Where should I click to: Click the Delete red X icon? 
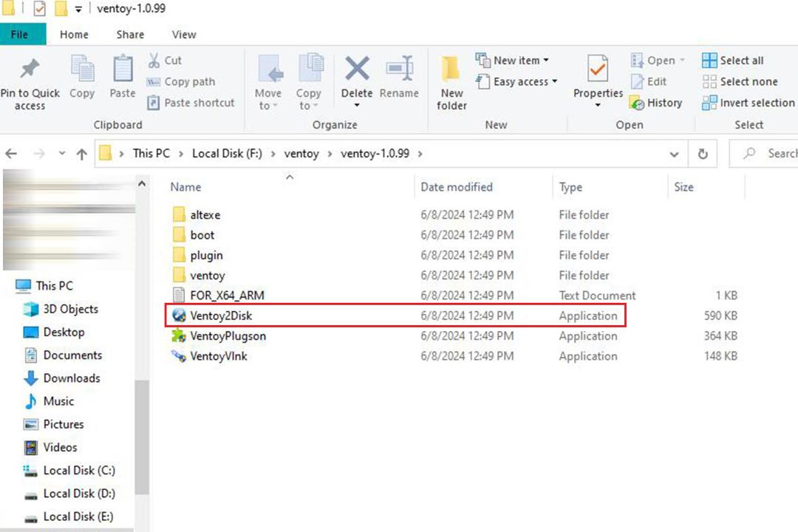click(357, 68)
